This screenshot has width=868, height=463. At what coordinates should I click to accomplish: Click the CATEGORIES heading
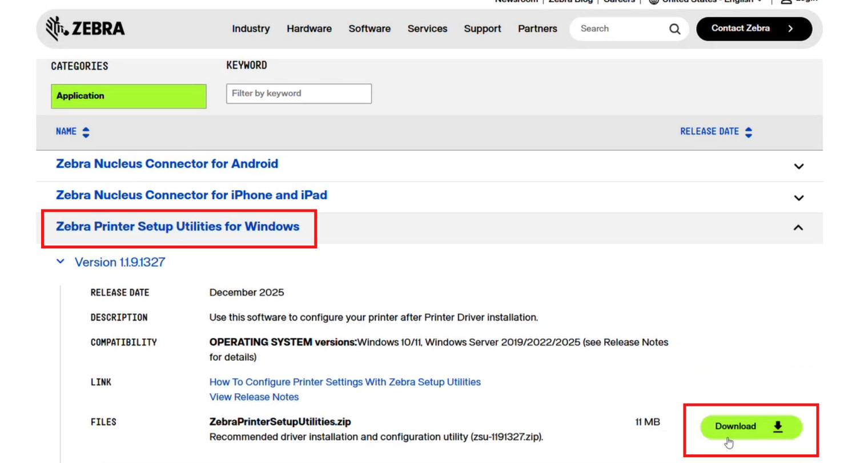click(x=79, y=66)
